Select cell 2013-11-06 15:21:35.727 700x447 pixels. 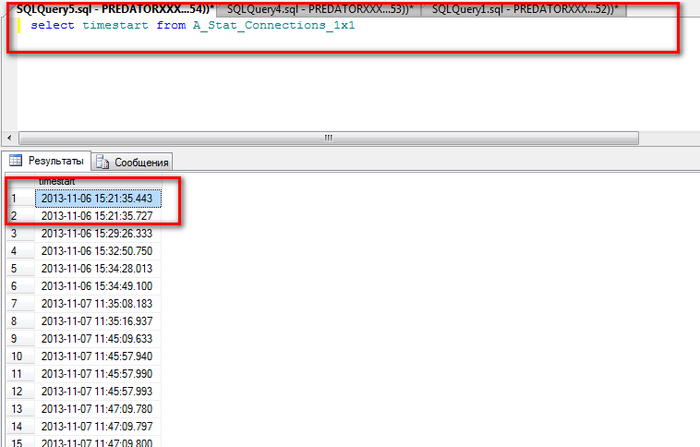(x=97, y=215)
